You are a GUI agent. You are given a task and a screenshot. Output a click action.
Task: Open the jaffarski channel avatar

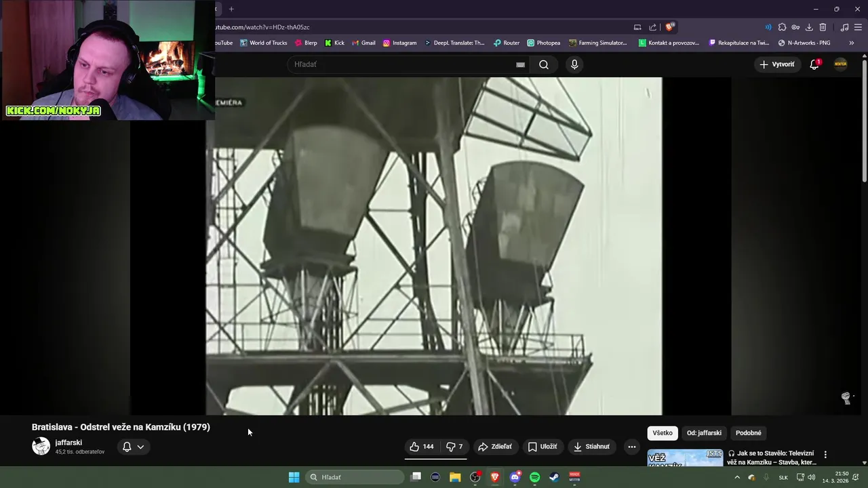41,446
